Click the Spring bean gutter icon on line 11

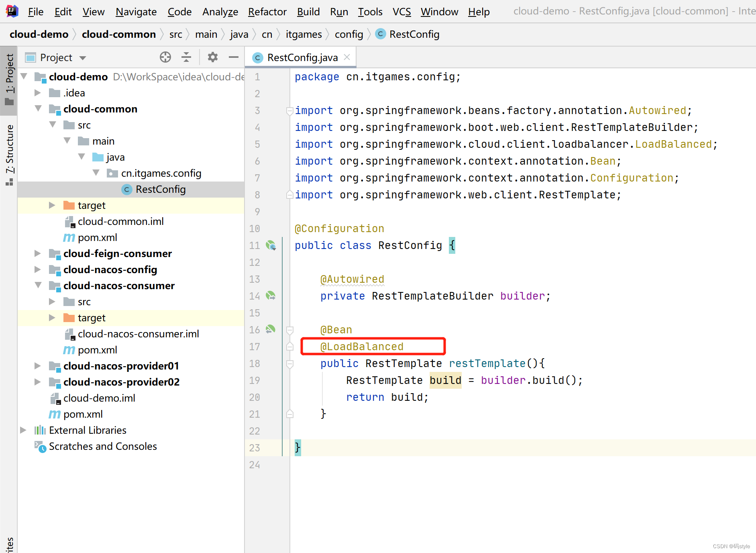[x=271, y=245]
